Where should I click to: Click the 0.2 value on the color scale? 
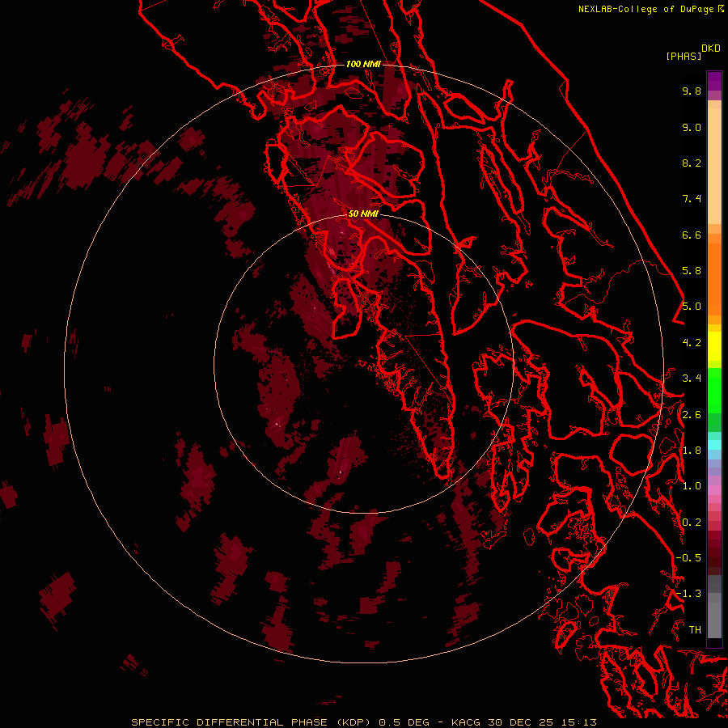(692, 523)
